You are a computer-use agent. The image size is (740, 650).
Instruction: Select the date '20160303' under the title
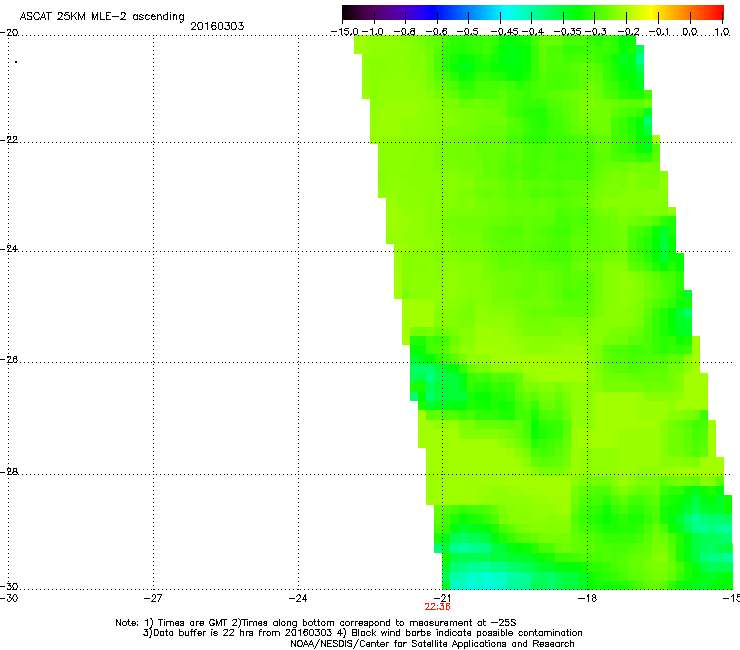[217, 26]
